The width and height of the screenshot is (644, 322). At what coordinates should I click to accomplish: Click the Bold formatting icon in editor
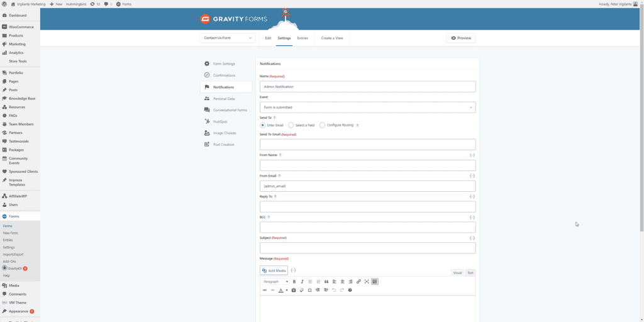pyautogui.click(x=294, y=282)
